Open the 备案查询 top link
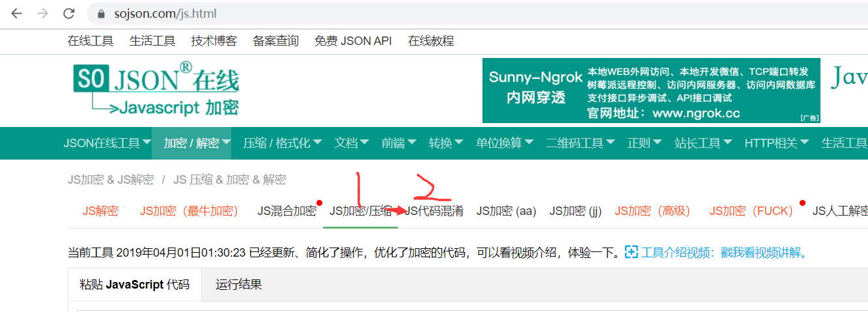The height and width of the screenshot is (312, 868). [x=275, y=41]
